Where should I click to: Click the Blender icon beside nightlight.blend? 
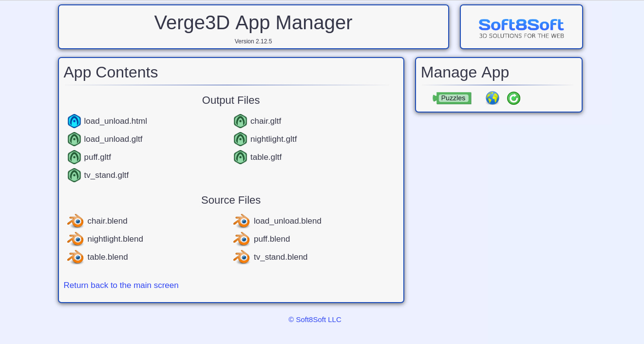pos(76,239)
